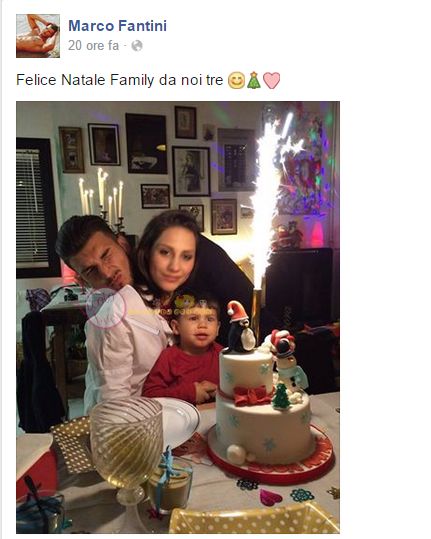Click the pink heart confetti on table
The height and width of the screenshot is (539, 431).
pos(270,497)
